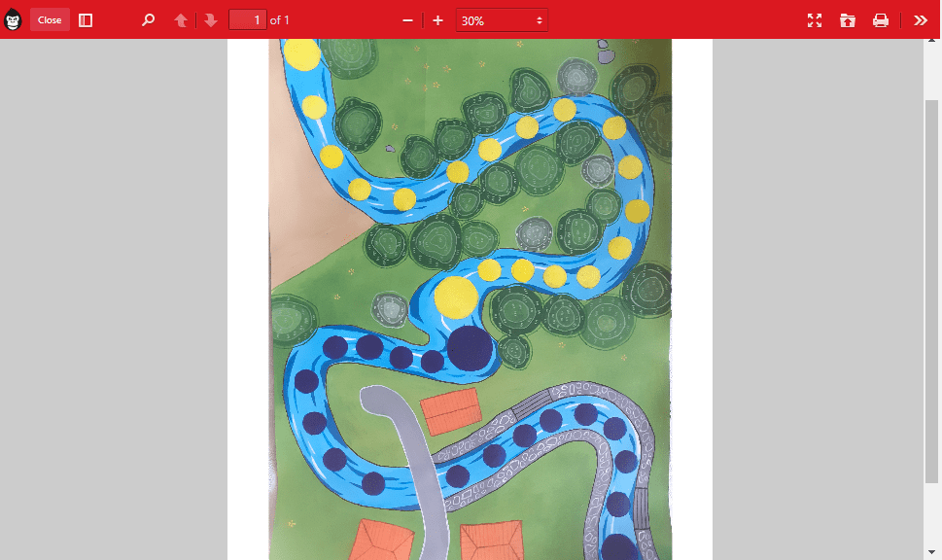942x560 pixels.
Task: Click the vertical scrollbar track
Action: 932,292
